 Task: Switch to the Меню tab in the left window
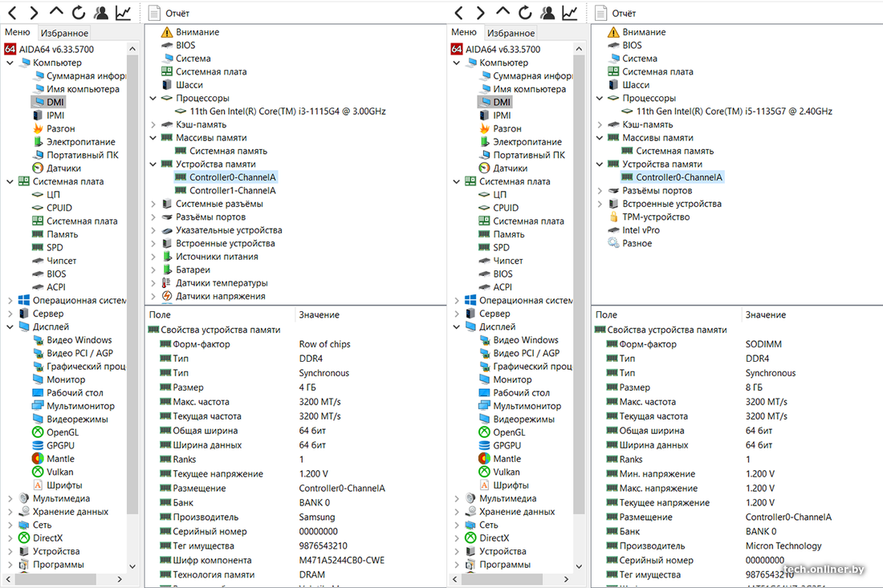pyautogui.click(x=18, y=33)
